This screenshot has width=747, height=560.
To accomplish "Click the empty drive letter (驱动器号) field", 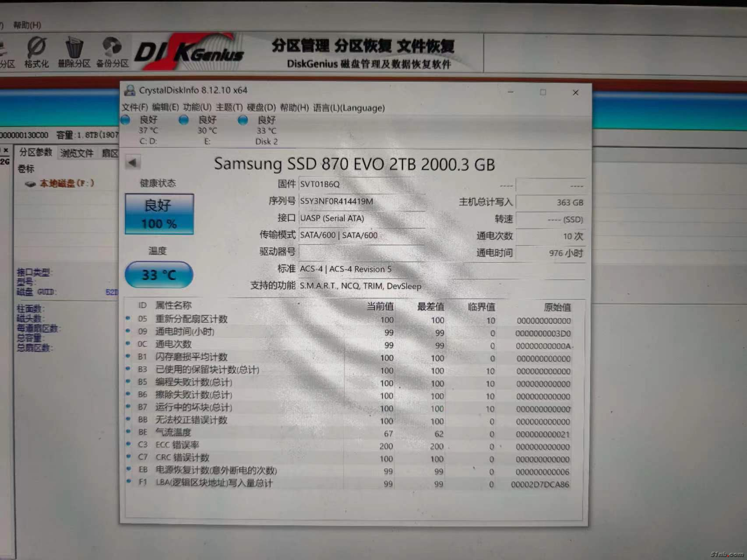I will [362, 252].
